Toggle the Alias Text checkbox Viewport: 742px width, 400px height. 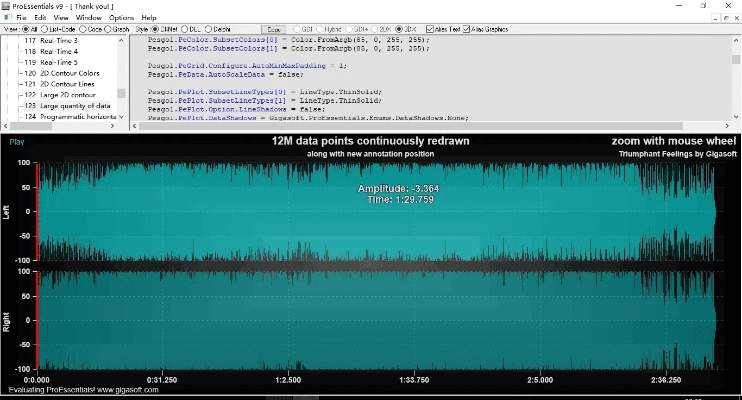point(429,28)
